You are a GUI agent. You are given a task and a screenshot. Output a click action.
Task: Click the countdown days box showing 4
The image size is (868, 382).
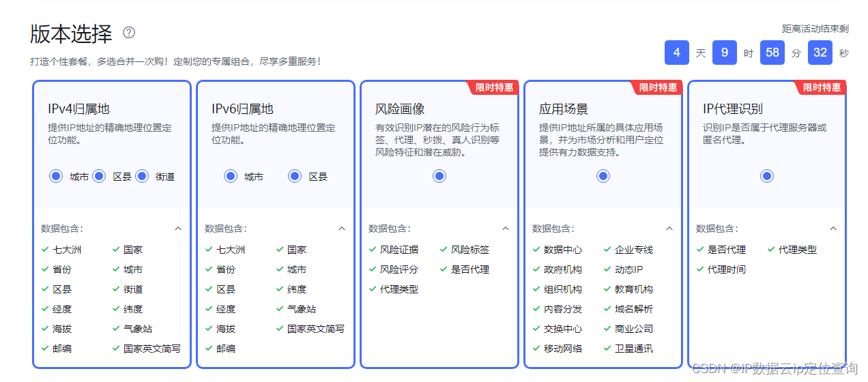click(677, 53)
